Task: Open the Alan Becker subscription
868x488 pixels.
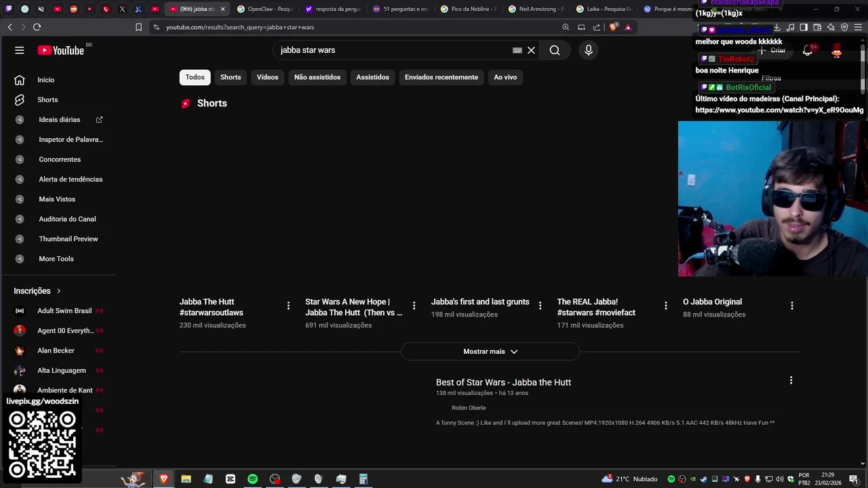Action: tap(59, 350)
